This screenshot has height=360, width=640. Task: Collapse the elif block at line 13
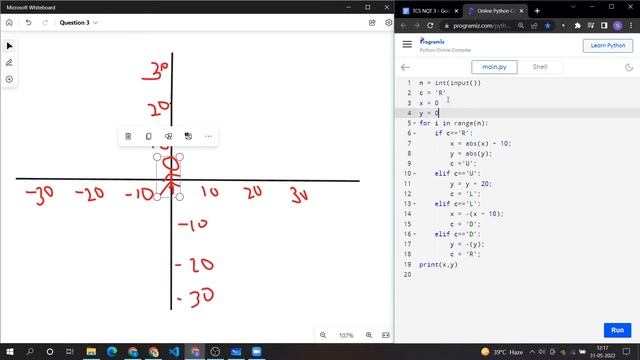coord(415,204)
